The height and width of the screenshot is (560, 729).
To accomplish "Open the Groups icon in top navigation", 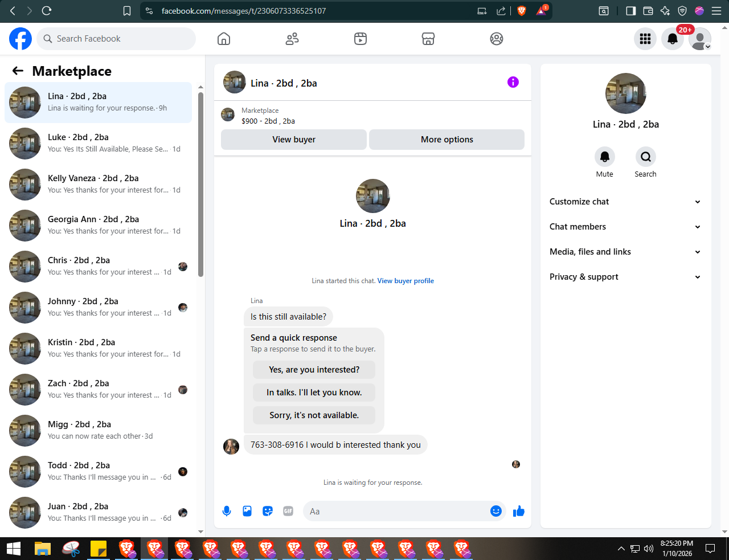I will 497,39.
